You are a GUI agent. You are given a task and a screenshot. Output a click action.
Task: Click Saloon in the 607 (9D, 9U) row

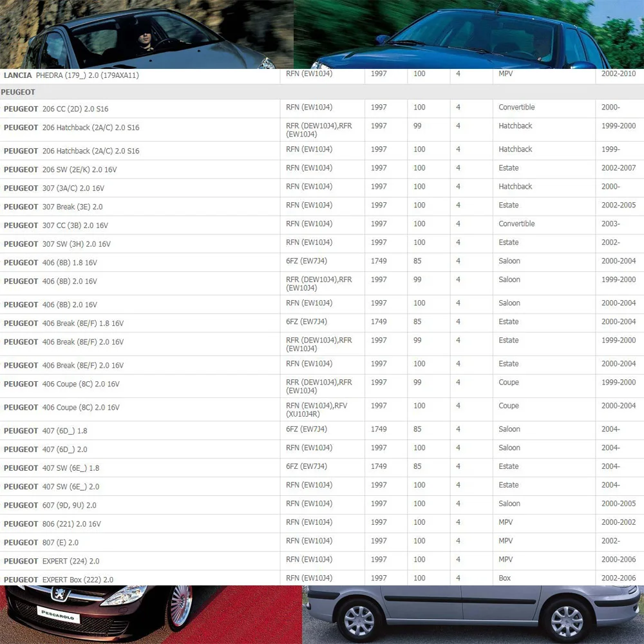[509, 503]
